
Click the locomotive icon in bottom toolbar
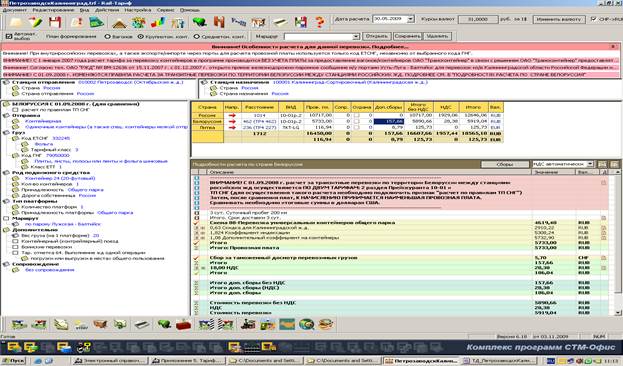pyautogui.click(x=248, y=324)
